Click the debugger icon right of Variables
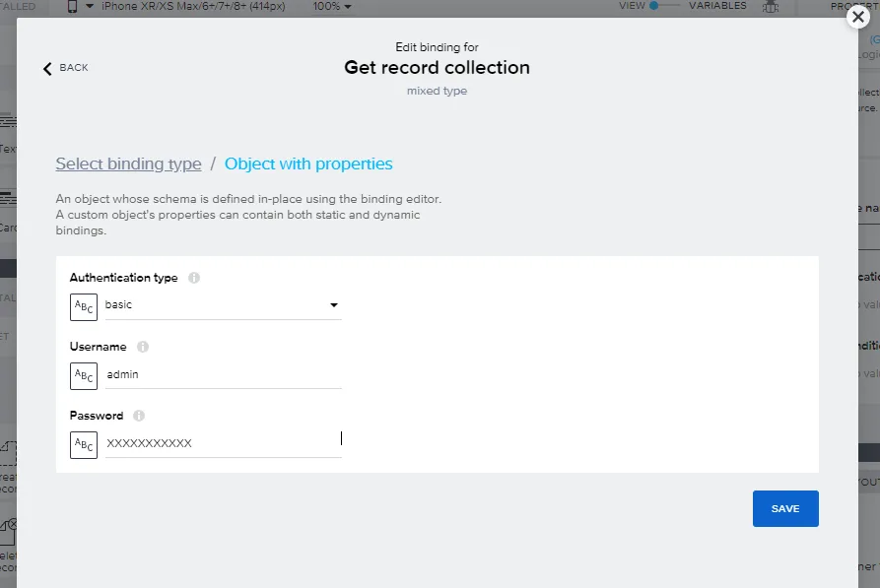This screenshot has width=880, height=588. [771, 7]
